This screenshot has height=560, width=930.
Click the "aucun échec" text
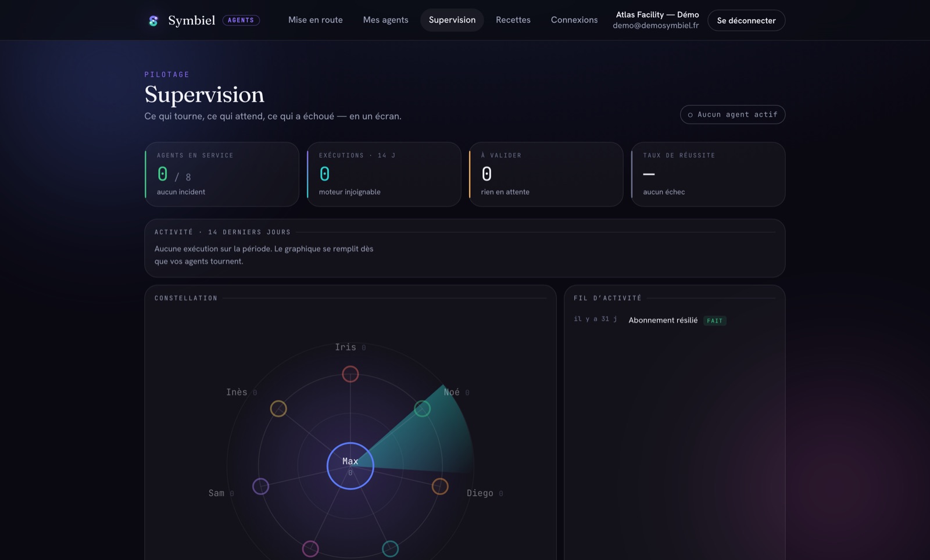click(664, 192)
